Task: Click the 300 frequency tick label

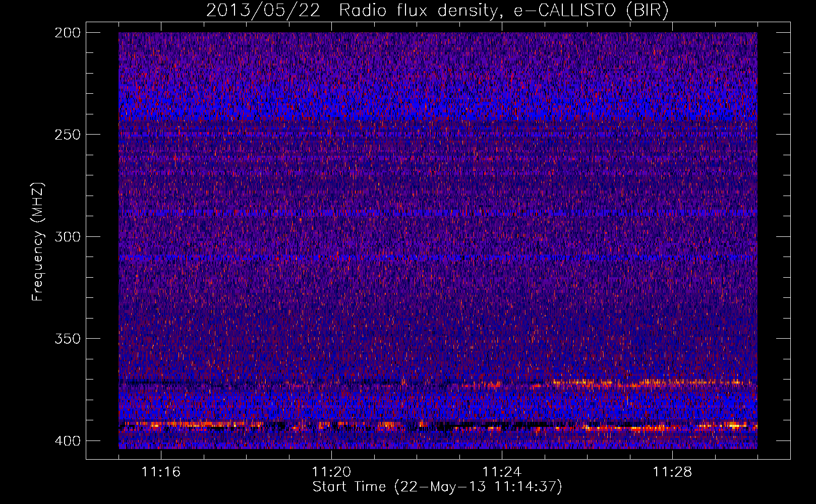Action: [67, 237]
